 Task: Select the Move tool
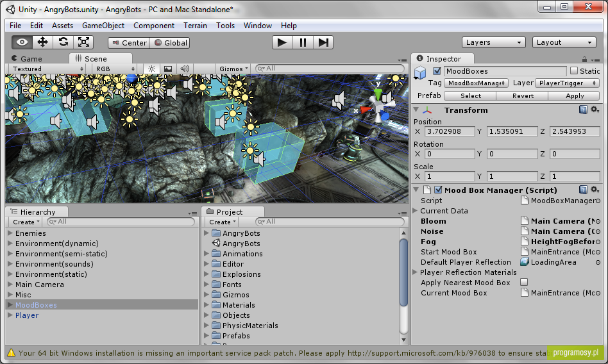(42, 42)
